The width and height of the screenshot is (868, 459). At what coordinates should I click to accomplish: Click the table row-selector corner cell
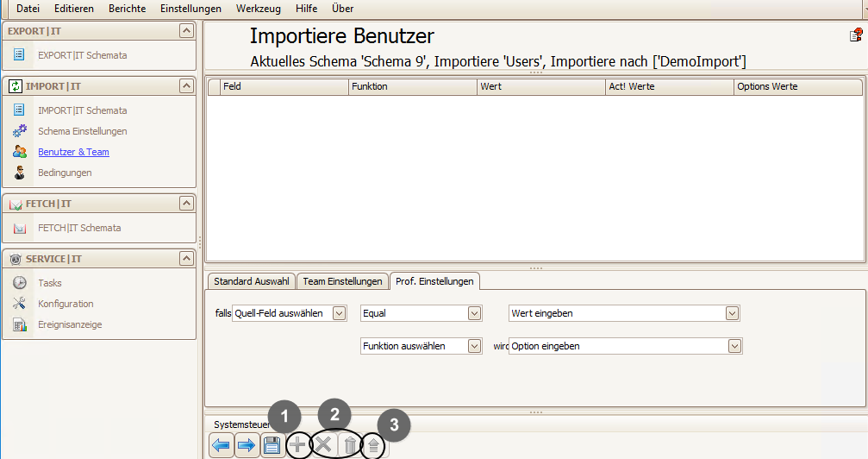point(214,86)
